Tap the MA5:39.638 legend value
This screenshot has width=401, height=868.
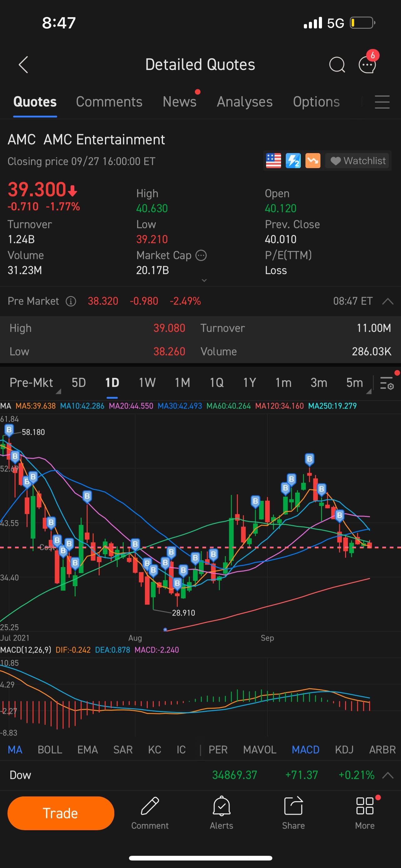[36, 406]
